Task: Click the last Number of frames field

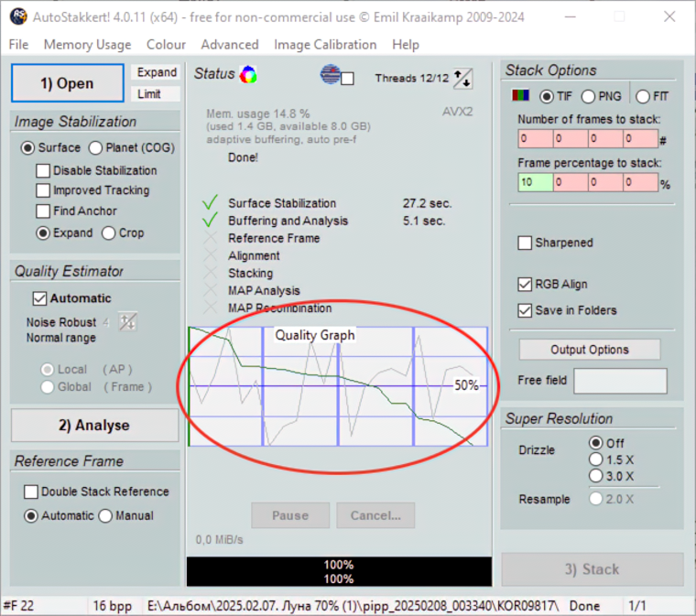Action: coord(640,139)
